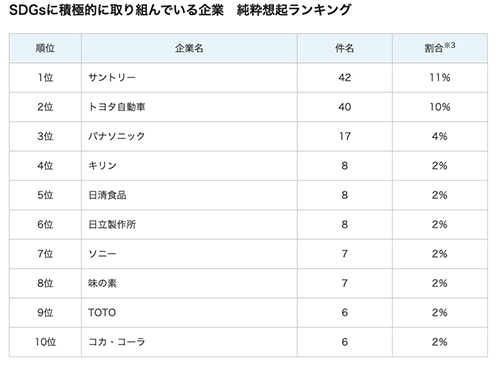The height and width of the screenshot is (366, 500).
Task: Click the 42 count cell
Action: tap(345, 78)
